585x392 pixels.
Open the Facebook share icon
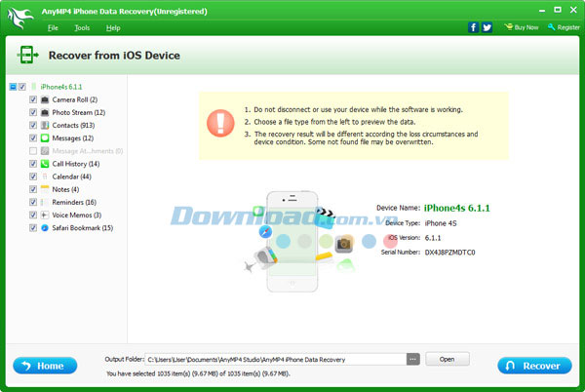473,27
